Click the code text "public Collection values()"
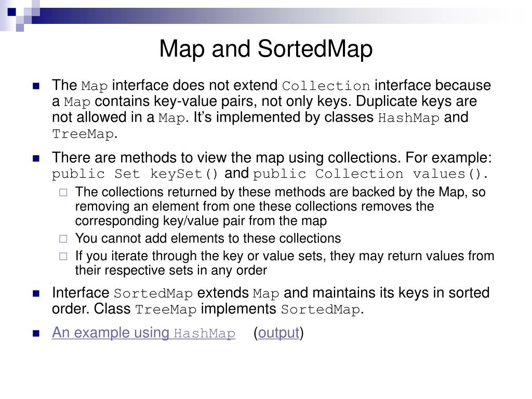This screenshot has width=532, height=399. click(x=370, y=174)
